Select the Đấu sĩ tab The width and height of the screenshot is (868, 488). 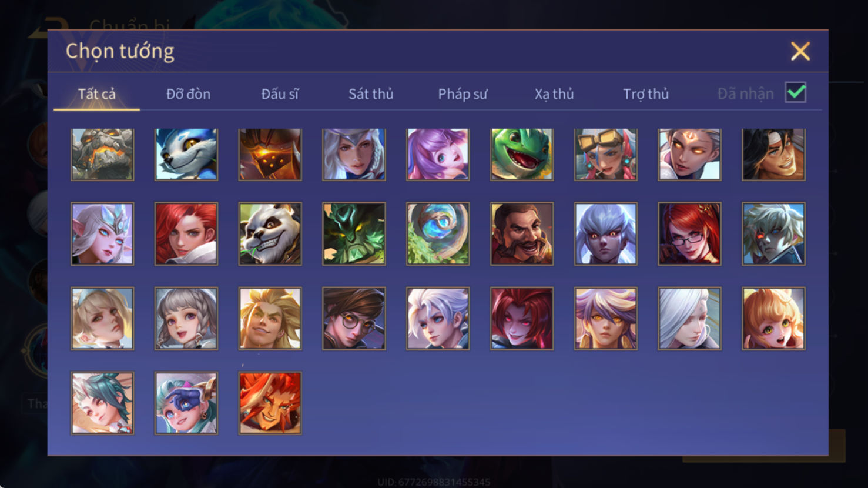pos(280,94)
